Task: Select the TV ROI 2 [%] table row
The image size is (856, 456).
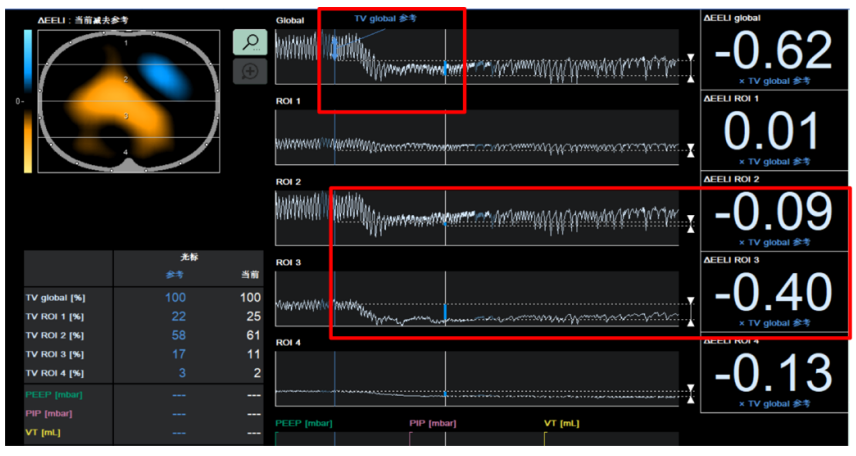Action: pos(143,335)
